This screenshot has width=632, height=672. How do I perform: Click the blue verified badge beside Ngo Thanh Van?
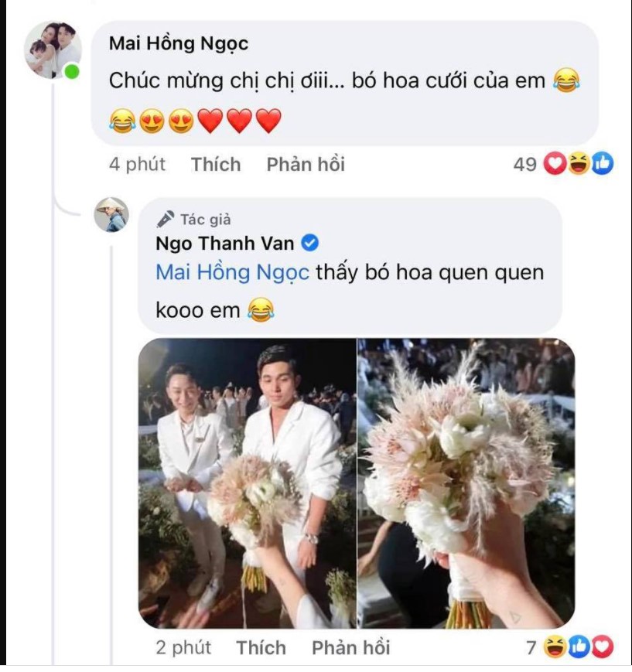coord(310,244)
